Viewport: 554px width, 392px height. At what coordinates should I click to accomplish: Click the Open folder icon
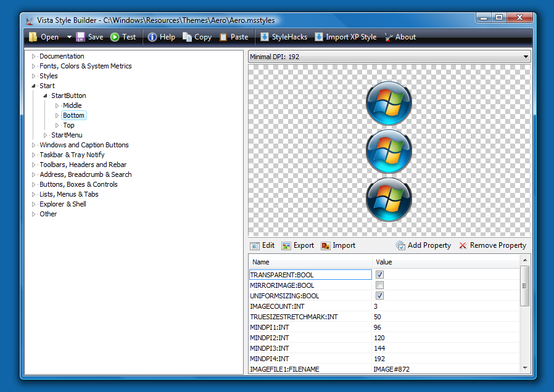pos(32,37)
